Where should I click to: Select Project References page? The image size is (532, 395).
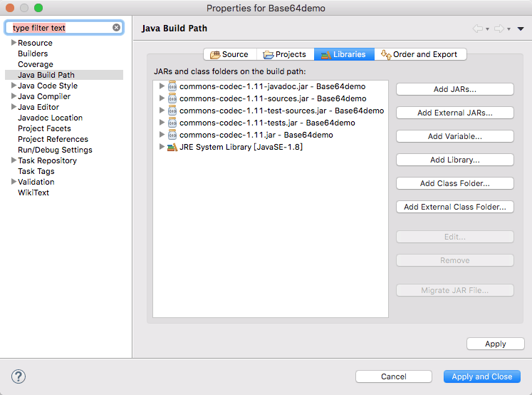click(x=53, y=139)
